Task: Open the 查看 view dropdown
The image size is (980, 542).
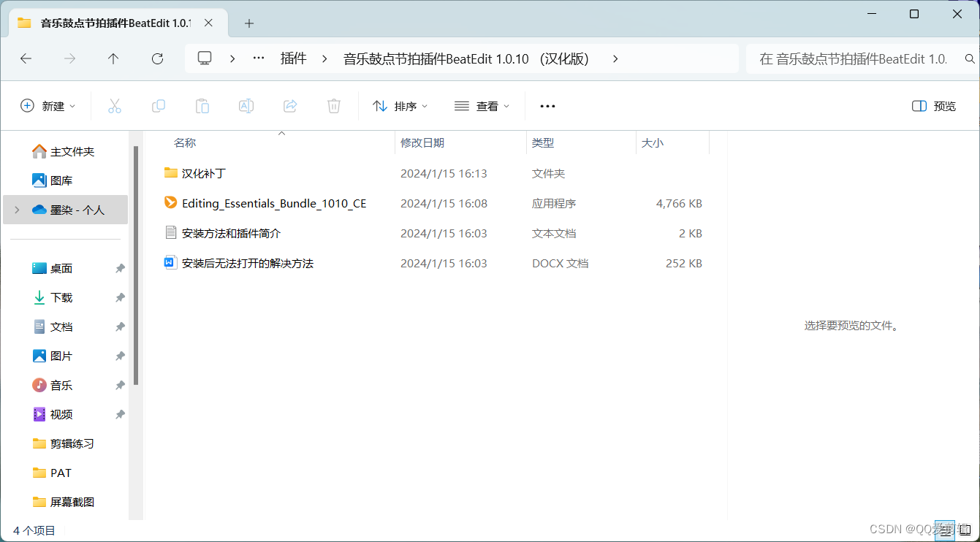Action: pos(482,106)
